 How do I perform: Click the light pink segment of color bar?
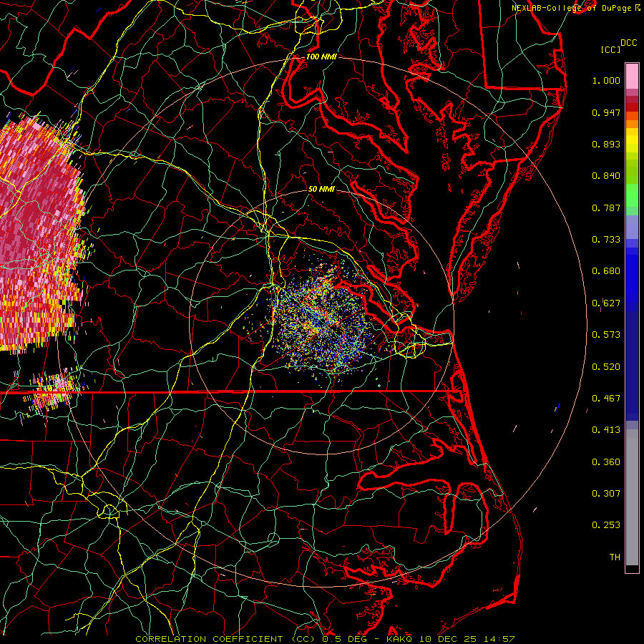point(632,77)
